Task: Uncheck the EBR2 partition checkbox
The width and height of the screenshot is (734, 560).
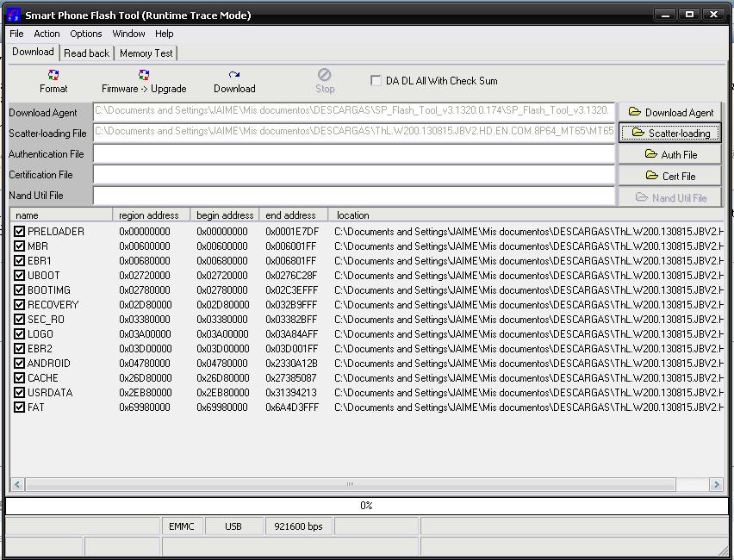Action: 19,348
